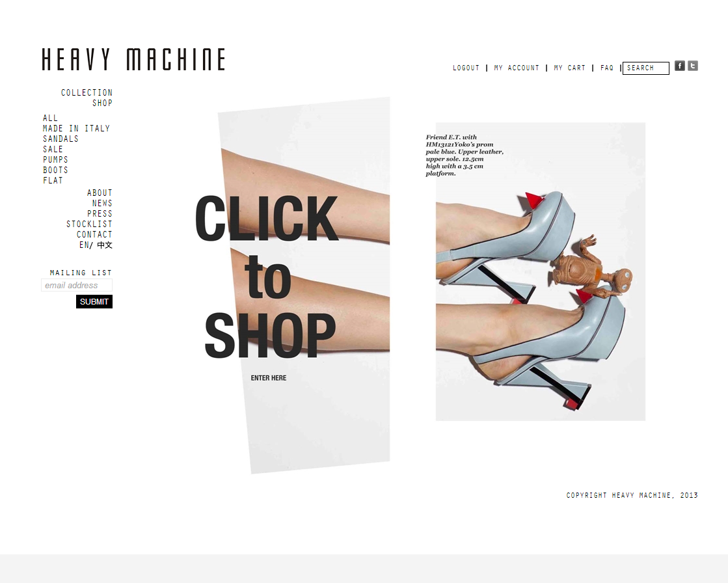Image resolution: width=728 pixels, height=583 pixels.
Task: Open the Stocklist page
Action: [89, 224]
